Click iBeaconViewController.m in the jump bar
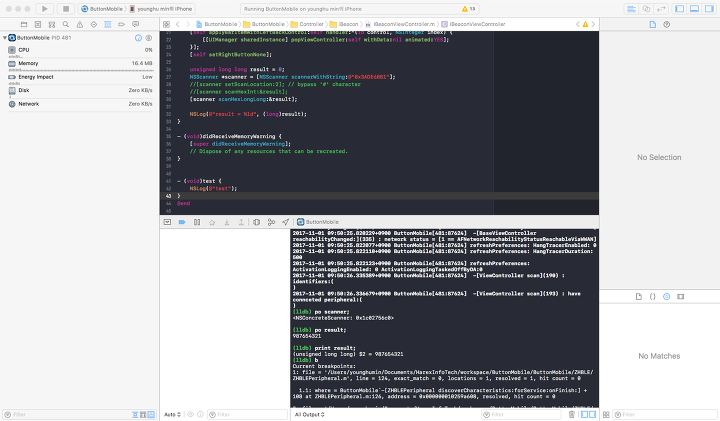Viewport: 720px width, 421px height. (x=400, y=24)
